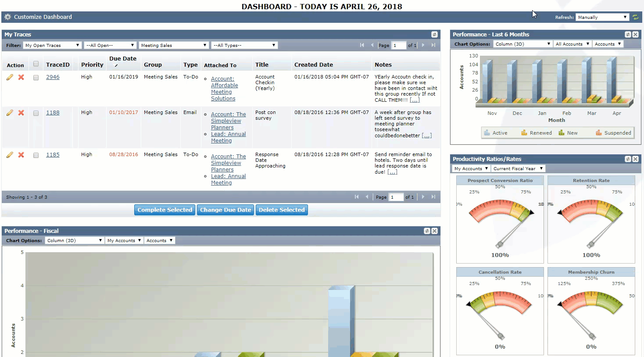The image size is (644, 357).
Task: Delete trace 1185 with red X
Action: point(21,155)
